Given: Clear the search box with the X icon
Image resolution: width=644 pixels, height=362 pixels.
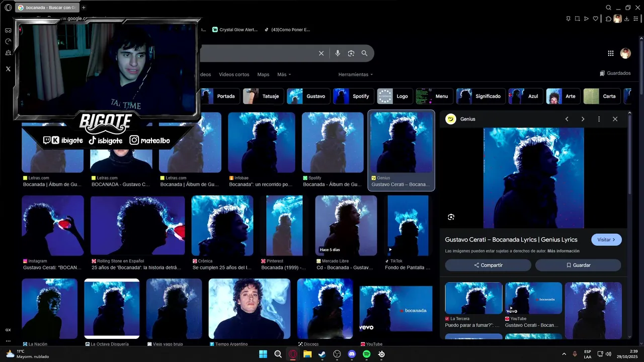Looking at the screenshot, I should coord(321,53).
